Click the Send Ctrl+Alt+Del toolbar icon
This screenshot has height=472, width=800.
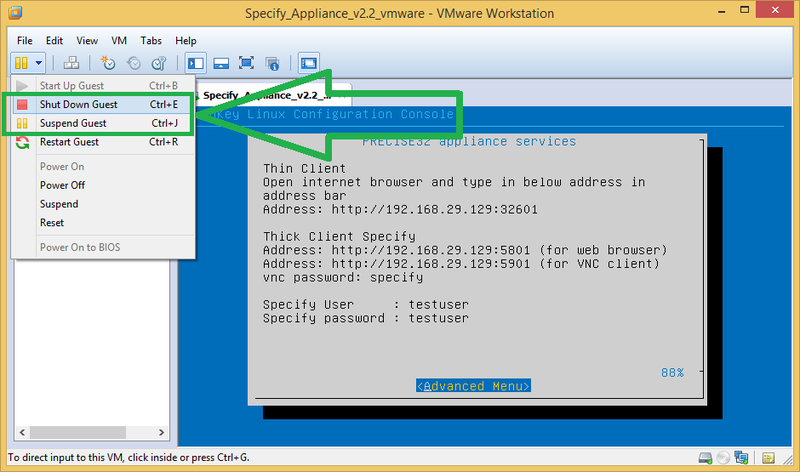click(71, 63)
